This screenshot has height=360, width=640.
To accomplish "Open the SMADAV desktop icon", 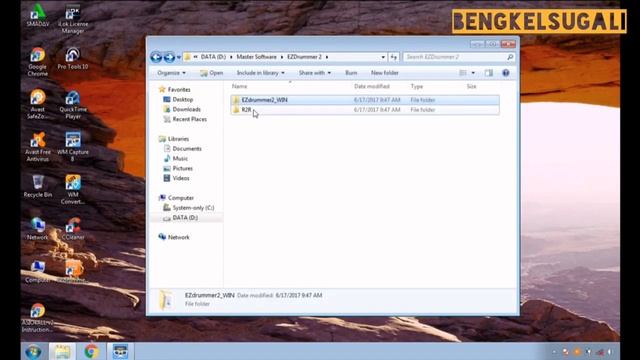I will pos(38,15).
